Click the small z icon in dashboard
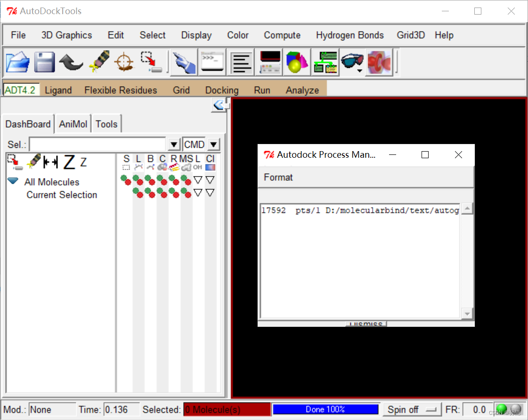The width and height of the screenshot is (528, 420). point(83,162)
